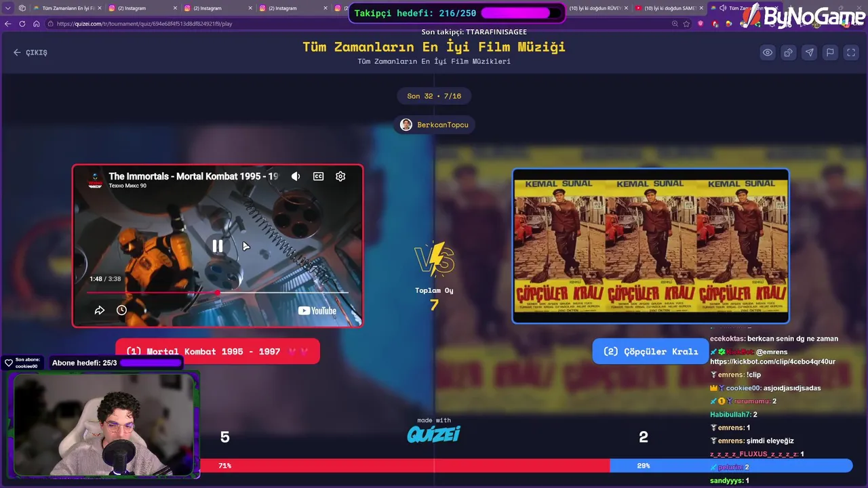Click the site info icon before URL
Image resolution: width=868 pixels, height=488 pixels.
52,24
